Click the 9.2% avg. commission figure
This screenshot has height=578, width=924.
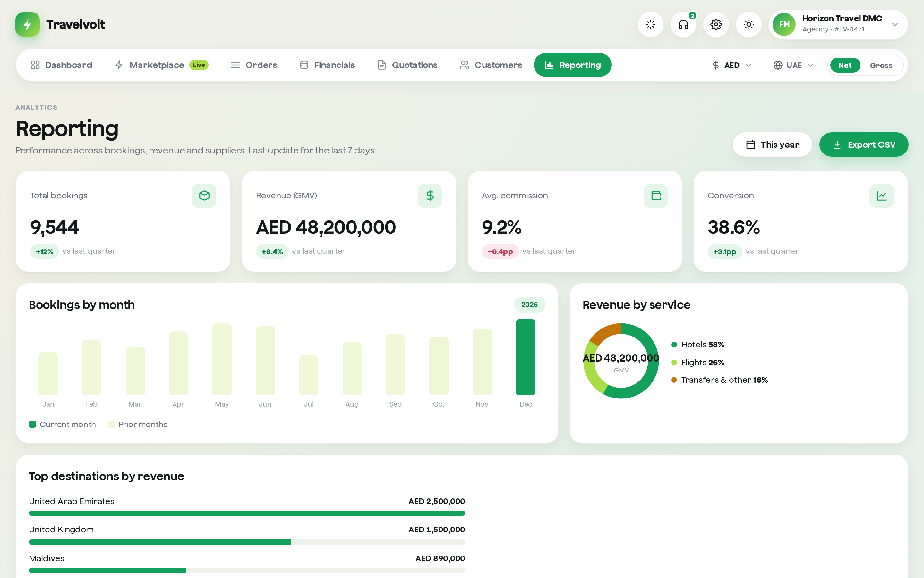(x=501, y=227)
